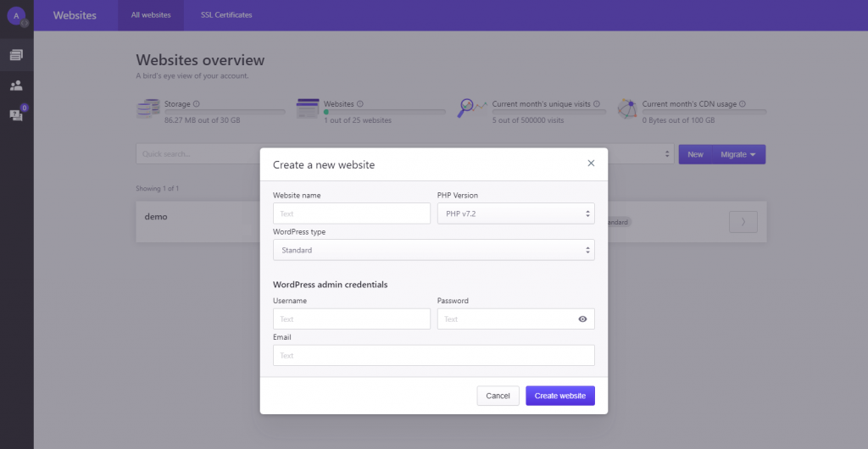
Task: Click 'Showing 1 of 1' text
Action: [157, 189]
